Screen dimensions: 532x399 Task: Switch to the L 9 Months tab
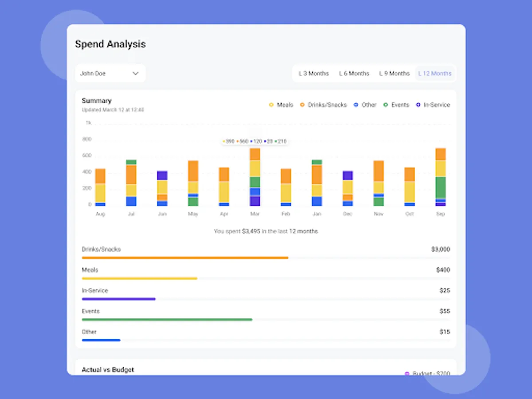click(394, 74)
